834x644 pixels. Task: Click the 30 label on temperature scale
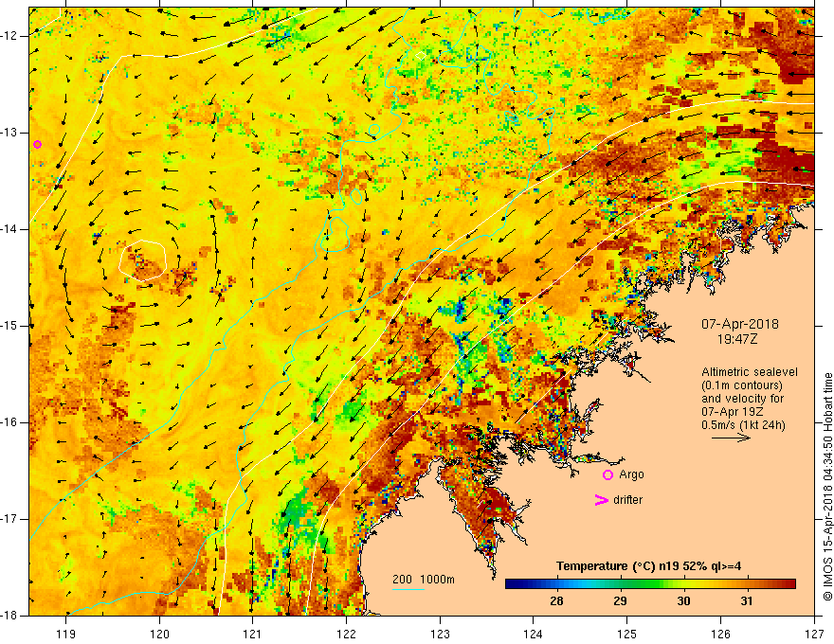(x=683, y=601)
